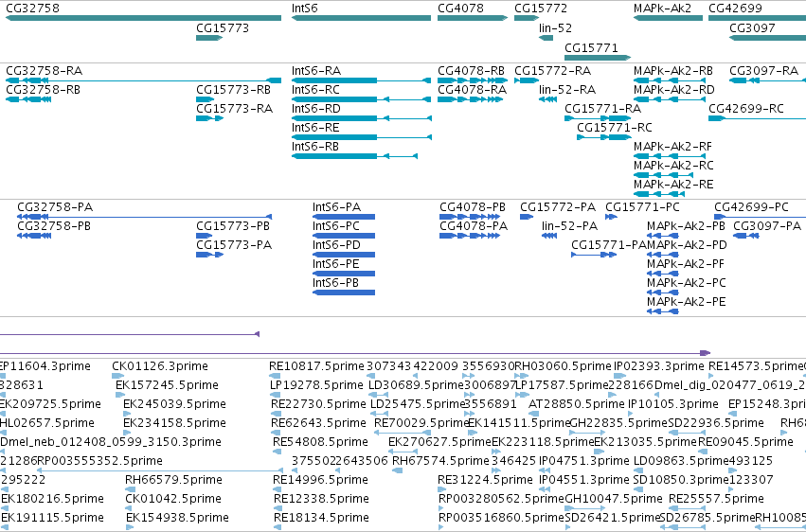806x532 pixels.
Task: Select the CG15773 gene label
Action: coord(223,27)
